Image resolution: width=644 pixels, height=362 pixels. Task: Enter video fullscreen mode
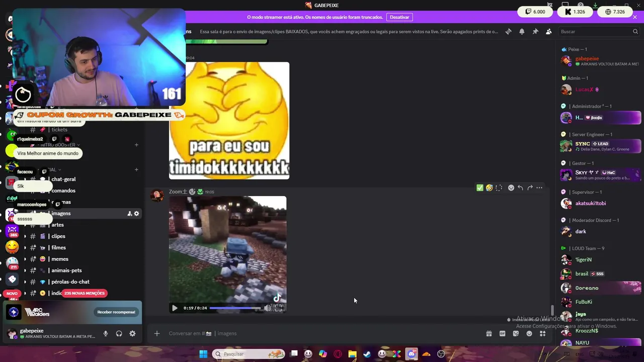(278, 308)
